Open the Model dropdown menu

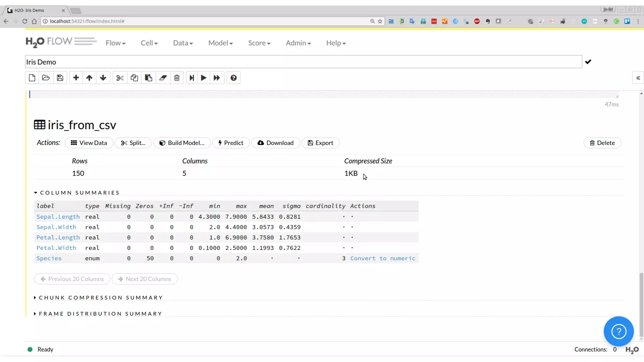click(220, 43)
